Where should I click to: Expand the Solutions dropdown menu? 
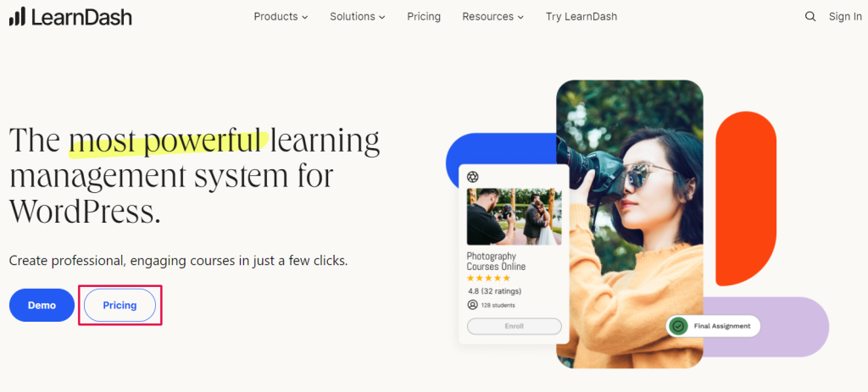(358, 17)
